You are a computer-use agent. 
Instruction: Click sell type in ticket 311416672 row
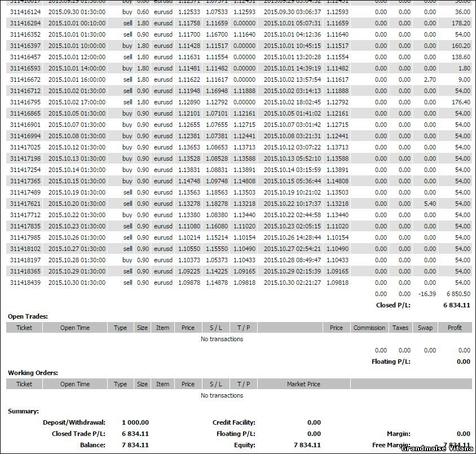[x=128, y=80]
